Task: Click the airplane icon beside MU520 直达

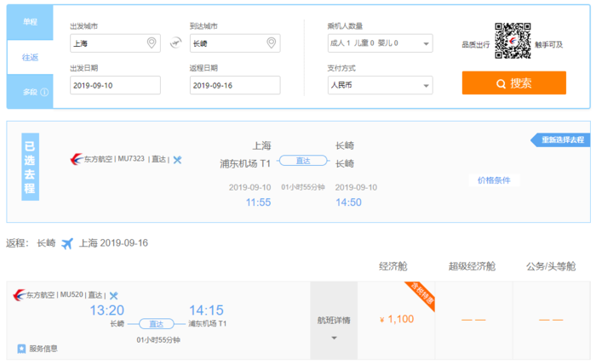Action: 113,295
